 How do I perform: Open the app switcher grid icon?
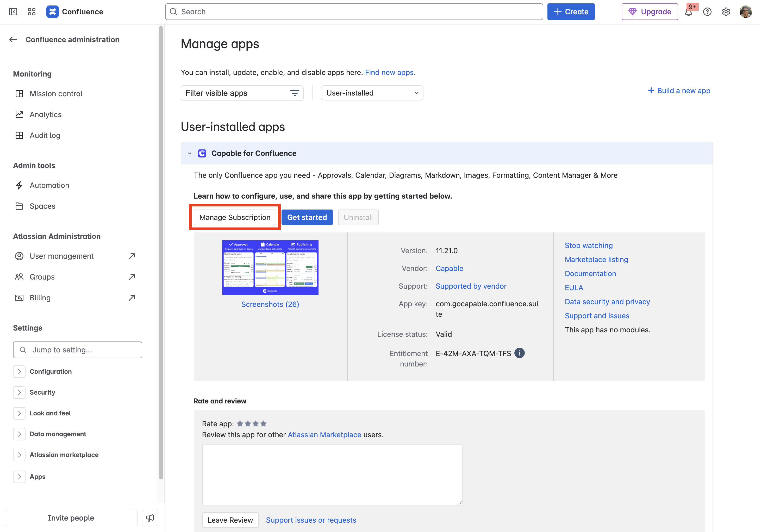tap(32, 12)
